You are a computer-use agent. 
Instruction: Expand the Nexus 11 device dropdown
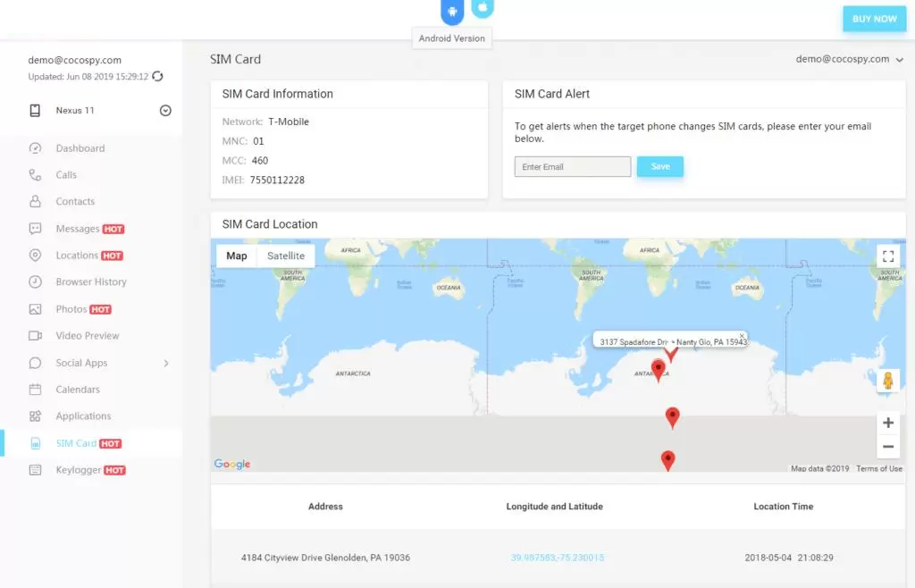click(165, 111)
